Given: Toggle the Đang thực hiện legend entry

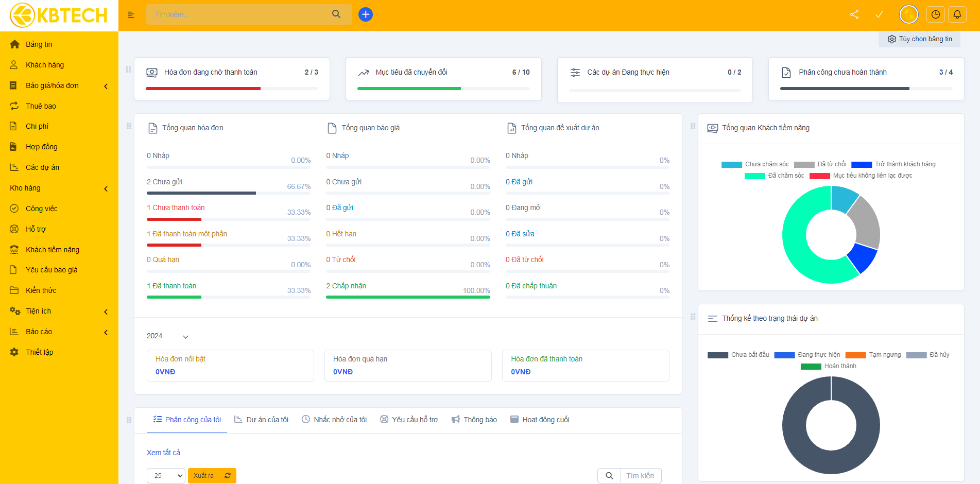Looking at the screenshot, I should click(807, 355).
